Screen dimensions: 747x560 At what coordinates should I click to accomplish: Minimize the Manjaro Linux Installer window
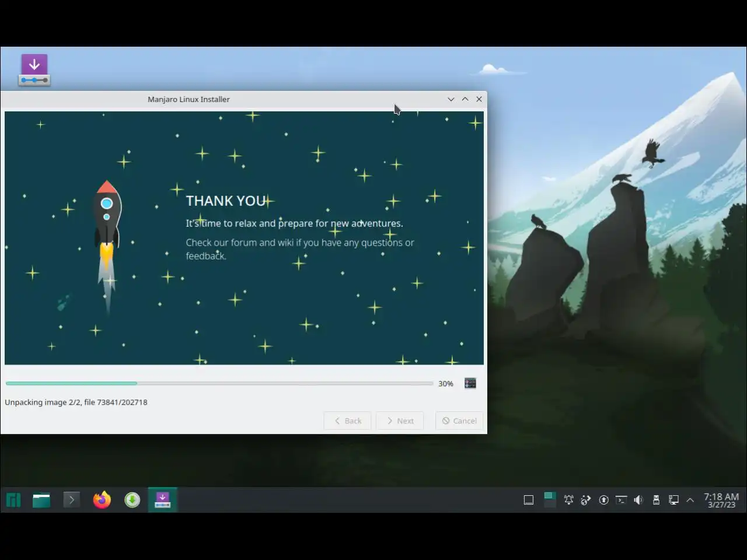coord(451,99)
